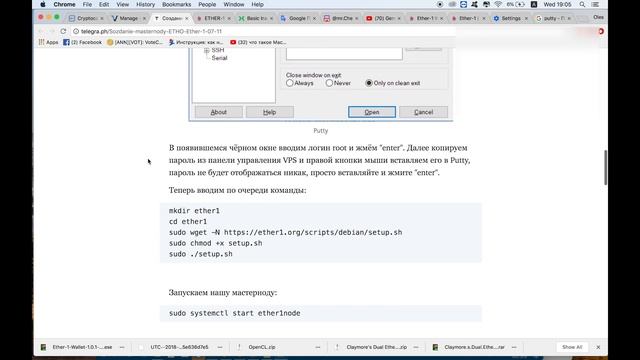Open options menu for UTC--2018 download
This screenshot has width=640, height=360.
[220, 347]
